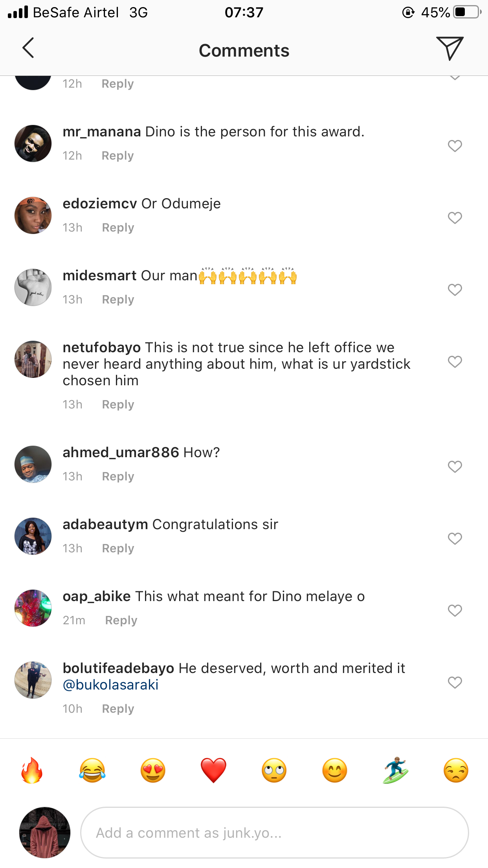Focus the add a comment field
The height and width of the screenshot is (868, 488).
(x=274, y=833)
